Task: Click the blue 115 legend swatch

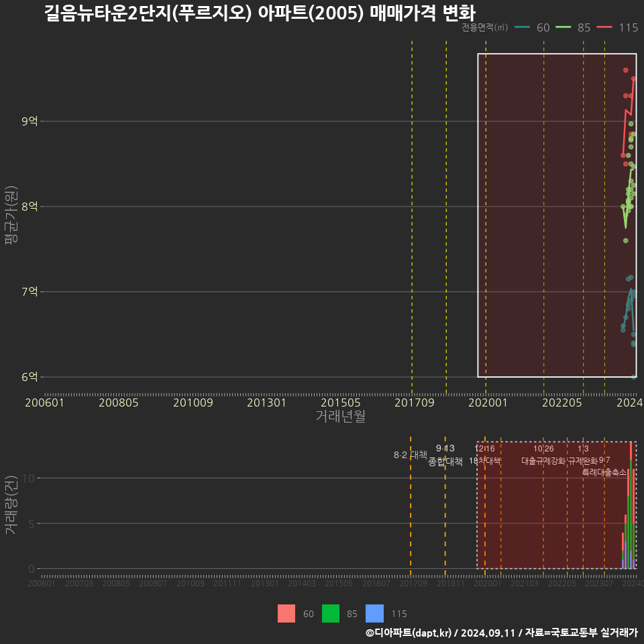Action: point(374,614)
